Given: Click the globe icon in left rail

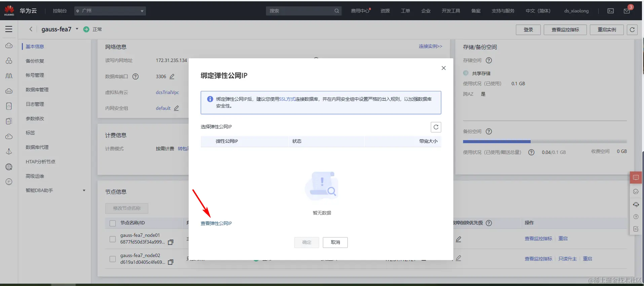Looking at the screenshot, I should (9, 167).
